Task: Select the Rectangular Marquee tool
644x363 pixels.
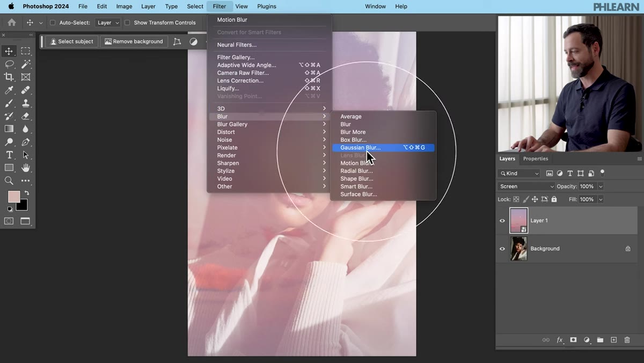Action: point(26,51)
